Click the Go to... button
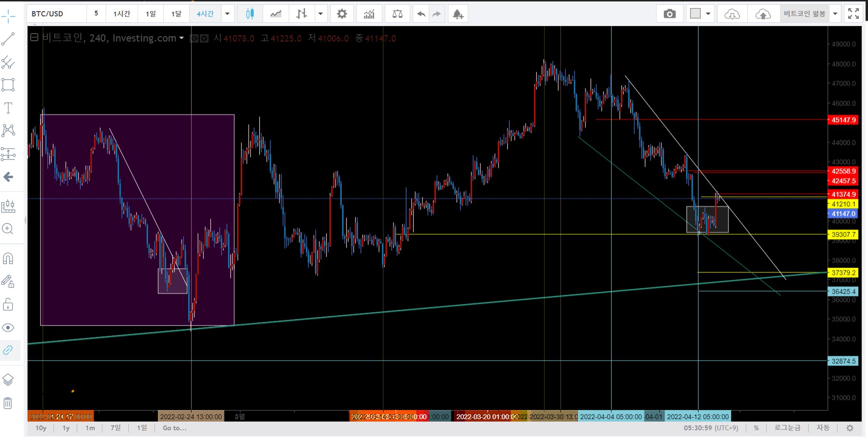 pyautogui.click(x=174, y=428)
